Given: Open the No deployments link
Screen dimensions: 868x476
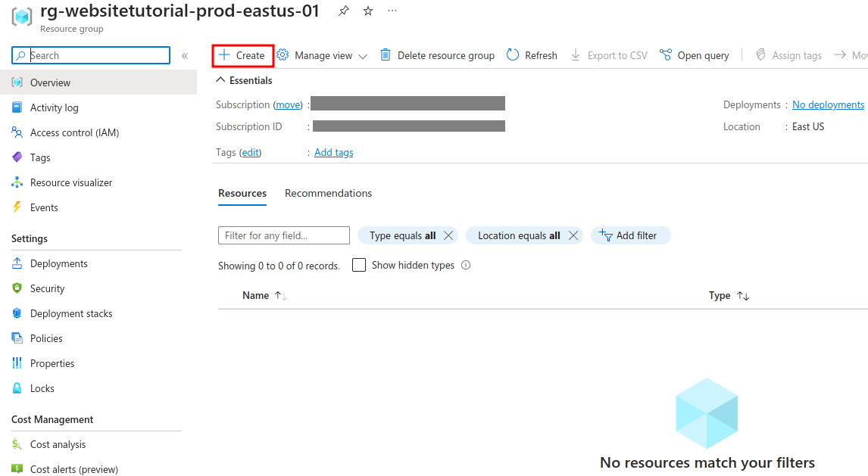Looking at the screenshot, I should tap(828, 105).
